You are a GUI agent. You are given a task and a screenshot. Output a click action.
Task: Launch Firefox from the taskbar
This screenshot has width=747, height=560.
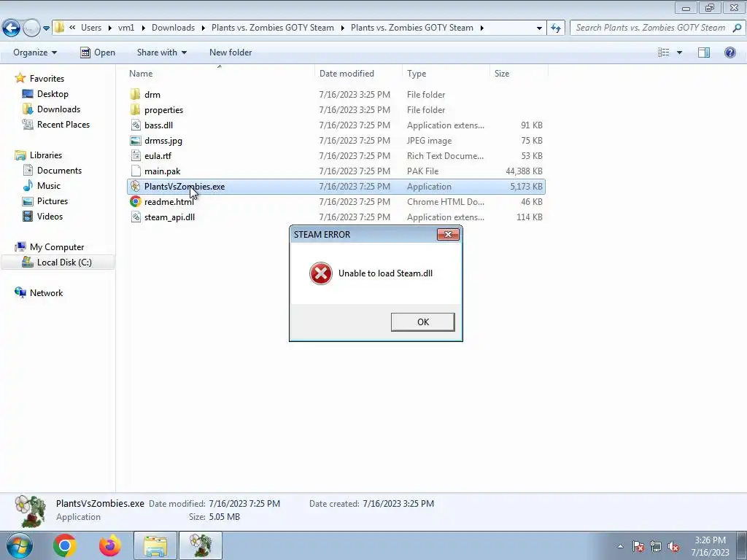click(109, 545)
